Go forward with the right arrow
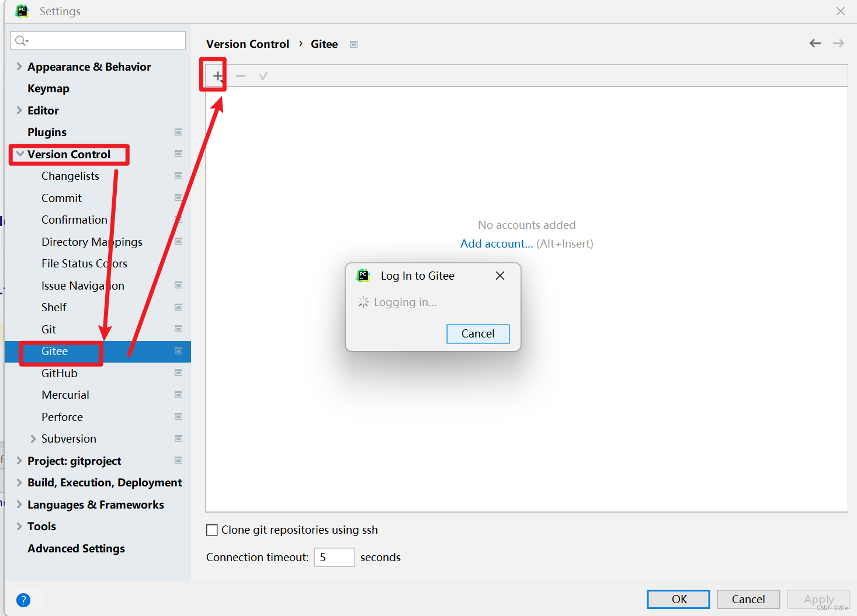Viewport: 857px width, 616px height. [x=838, y=43]
